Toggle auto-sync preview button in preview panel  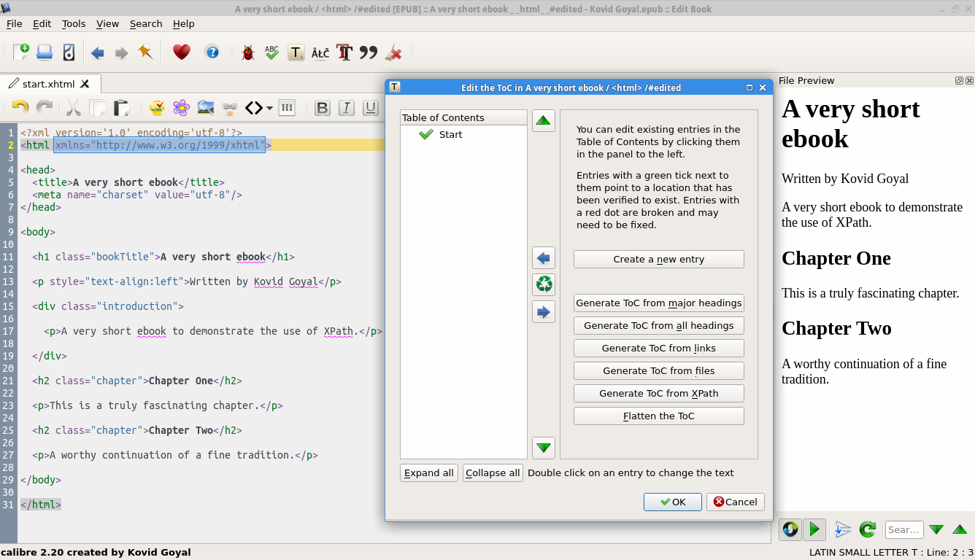pyautogui.click(x=790, y=529)
